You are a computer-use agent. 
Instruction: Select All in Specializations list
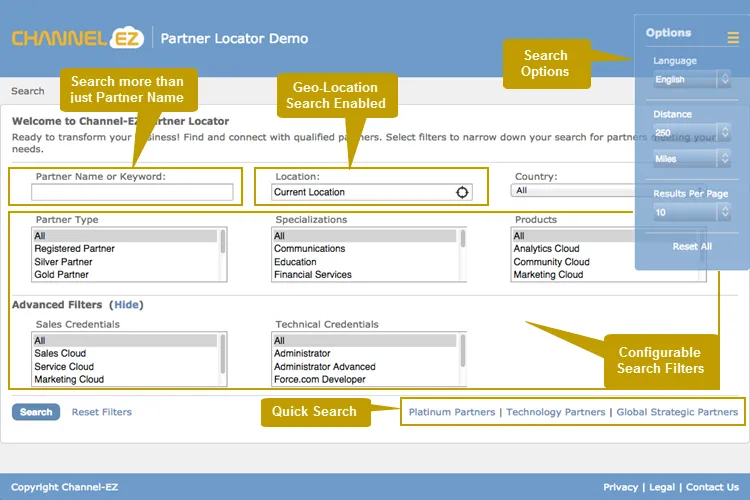point(364,235)
